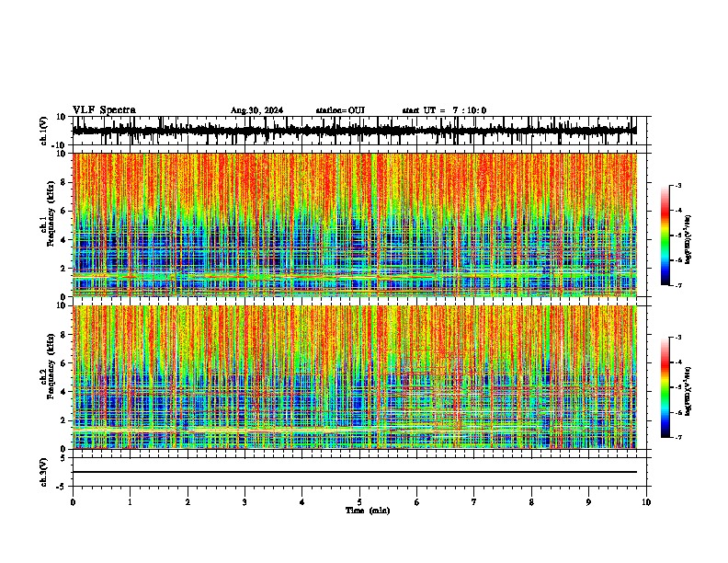This screenshot has width=728, height=563.
Task: Click time axis tick label "7"
Action: point(474,501)
